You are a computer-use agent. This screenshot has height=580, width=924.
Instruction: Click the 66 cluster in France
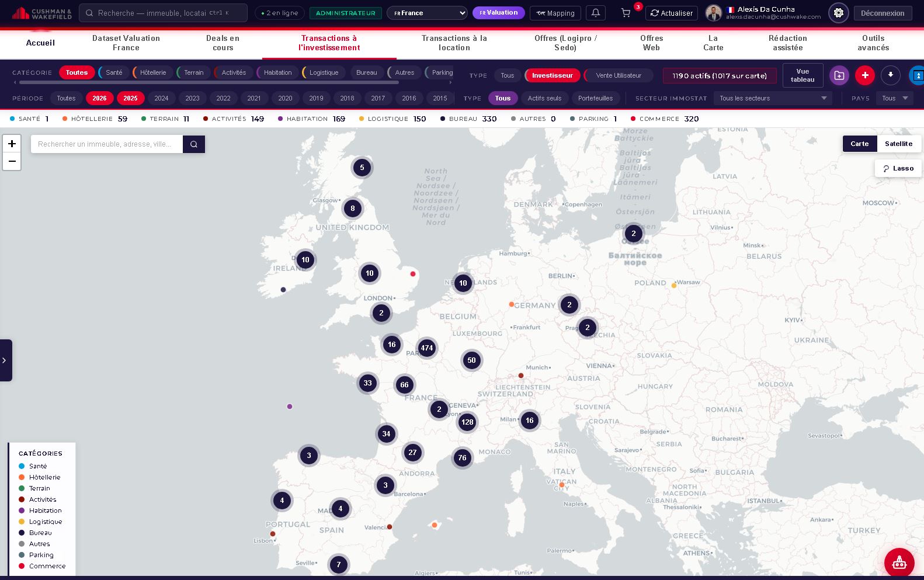[x=404, y=385]
